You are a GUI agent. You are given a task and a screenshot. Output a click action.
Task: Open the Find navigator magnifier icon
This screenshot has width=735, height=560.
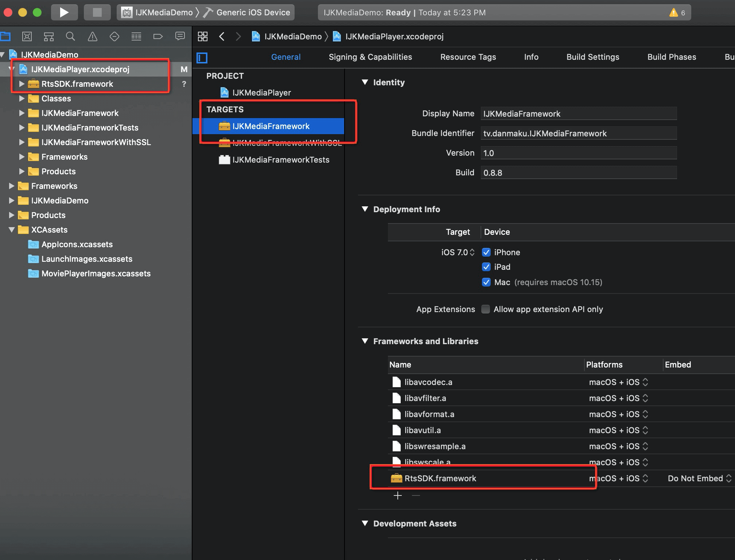pos(70,36)
